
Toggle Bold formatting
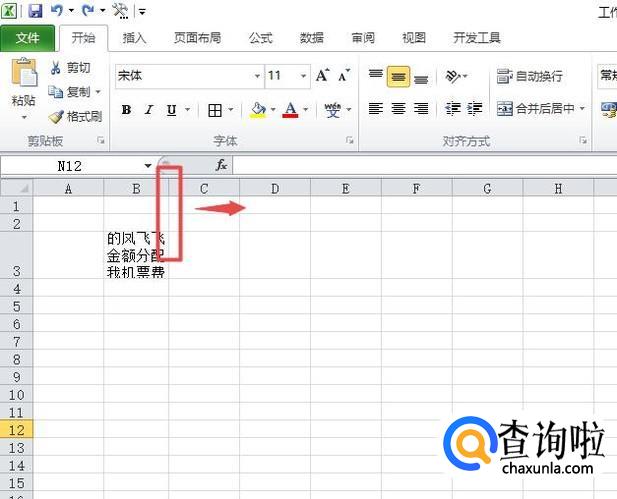[126, 110]
